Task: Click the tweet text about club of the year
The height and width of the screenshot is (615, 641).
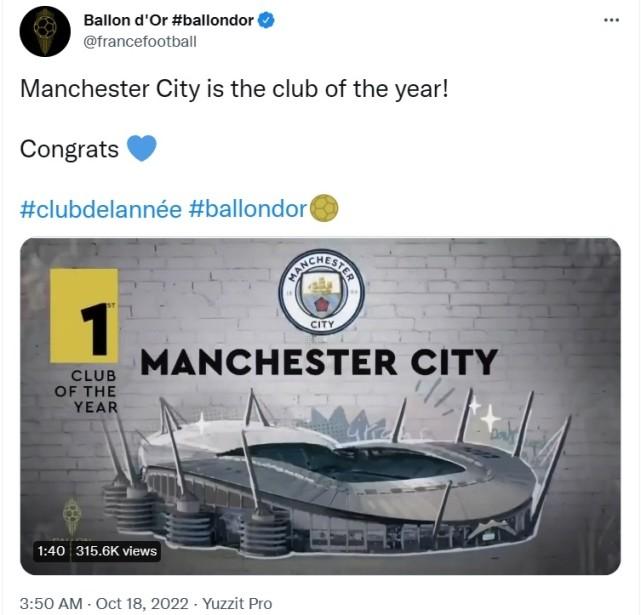Action: point(235,87)
